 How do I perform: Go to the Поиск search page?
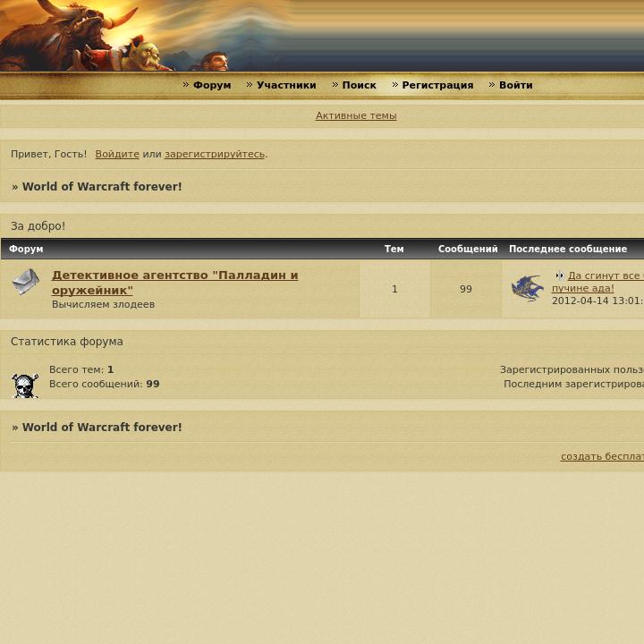coord(359,85)
